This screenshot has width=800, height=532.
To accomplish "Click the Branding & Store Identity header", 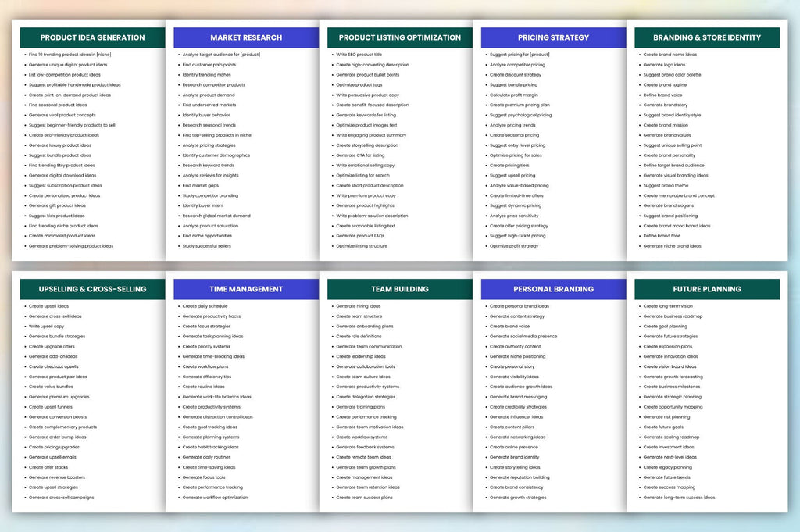I will [x=706, y=37].
